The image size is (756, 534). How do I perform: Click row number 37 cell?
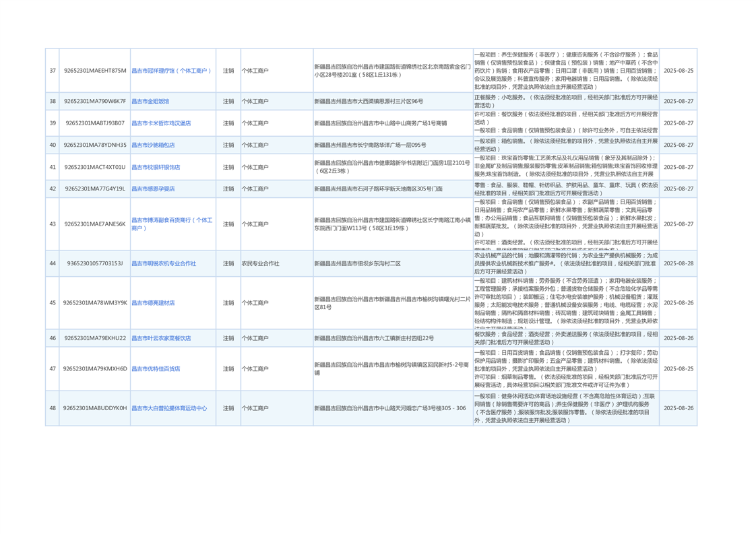[53, 71]
